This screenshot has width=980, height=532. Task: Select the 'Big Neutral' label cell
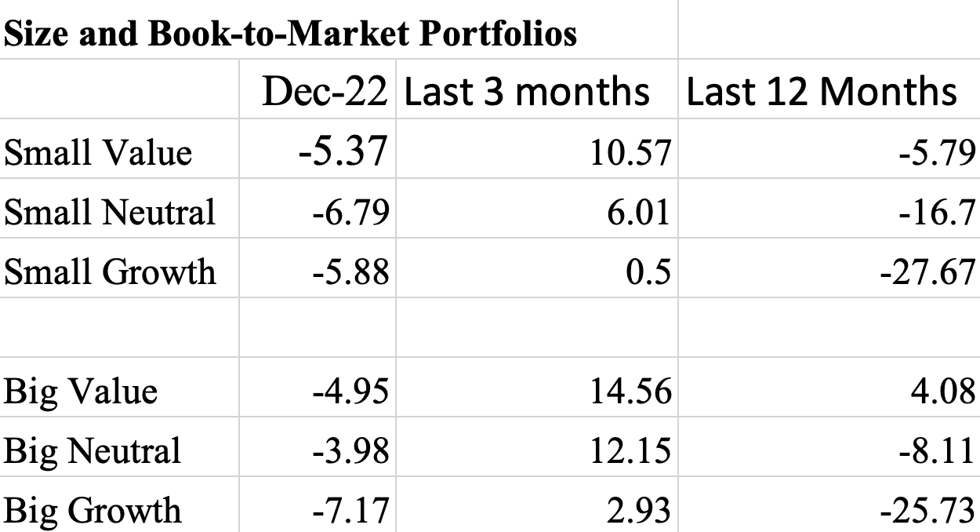click(93, 451)
